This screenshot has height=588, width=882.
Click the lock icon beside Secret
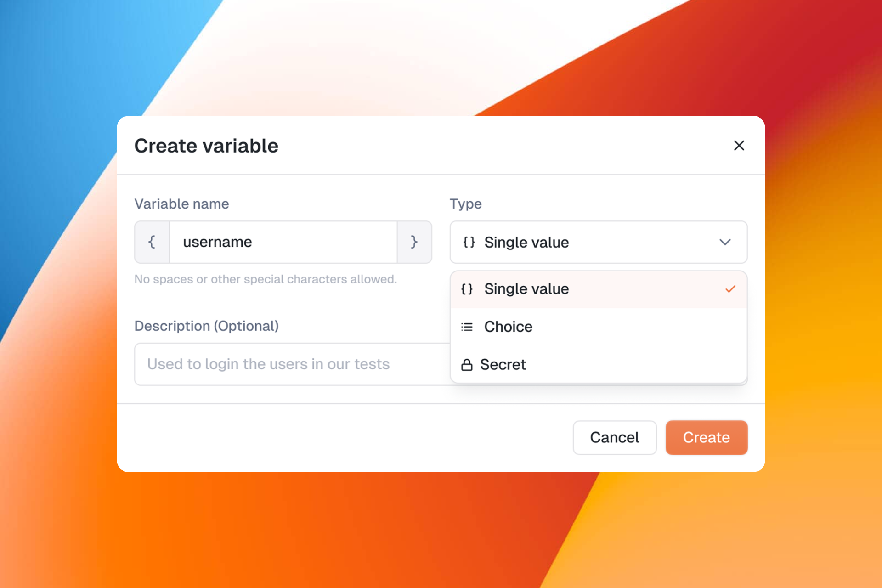tap(467, 365)
